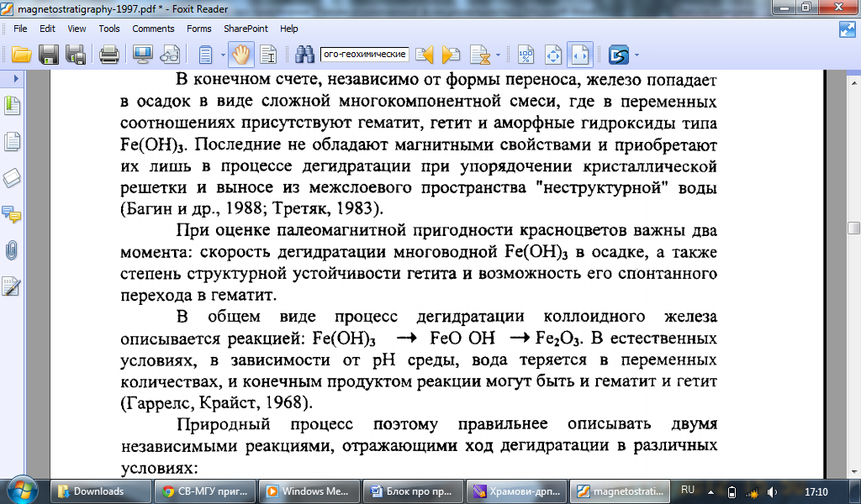The image size is (861, 504).
Task: Set zoom to actual size 100% icon
Action: pyautogui.click(x=526, y=55)
